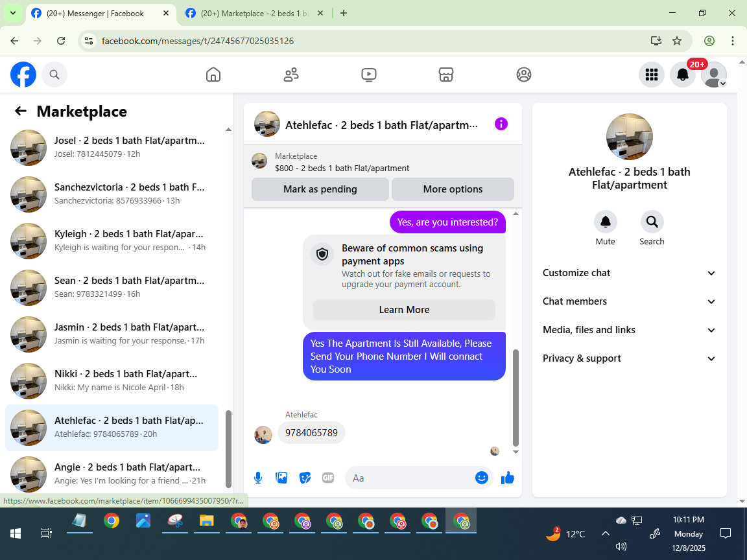747x560 pixels.
Task: Open Chrome profile icon
Action: [x=709, y=41]
